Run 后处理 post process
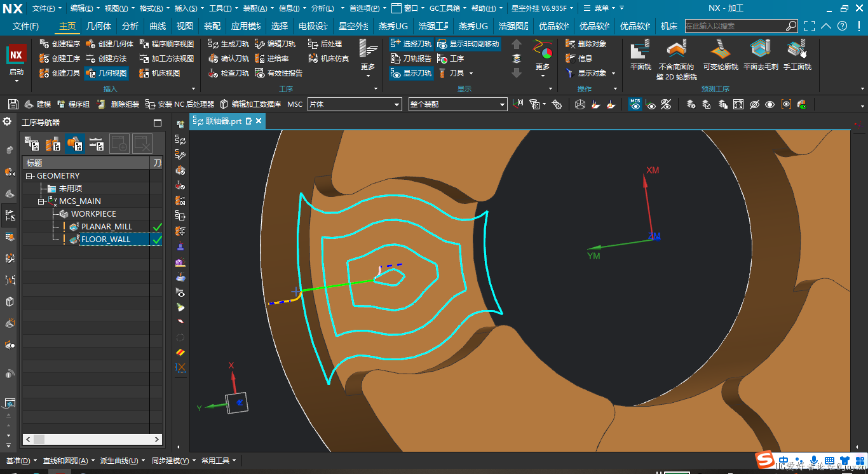Image resolution: width=868 pixels, height=474 pixels. [x=325, y=44]
